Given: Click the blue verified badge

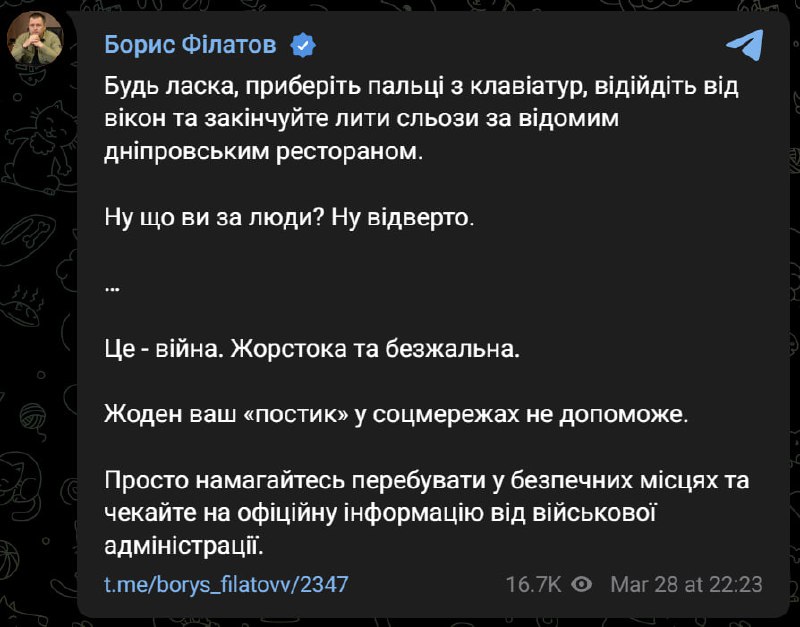Looking at the screenshot, I should pos(302,45).
